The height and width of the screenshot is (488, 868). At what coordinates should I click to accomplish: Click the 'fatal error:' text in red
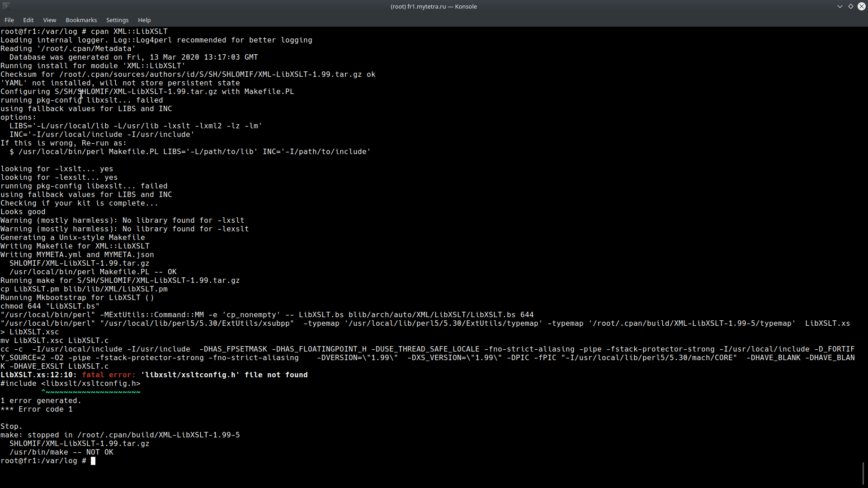click(x=108, y=375)
